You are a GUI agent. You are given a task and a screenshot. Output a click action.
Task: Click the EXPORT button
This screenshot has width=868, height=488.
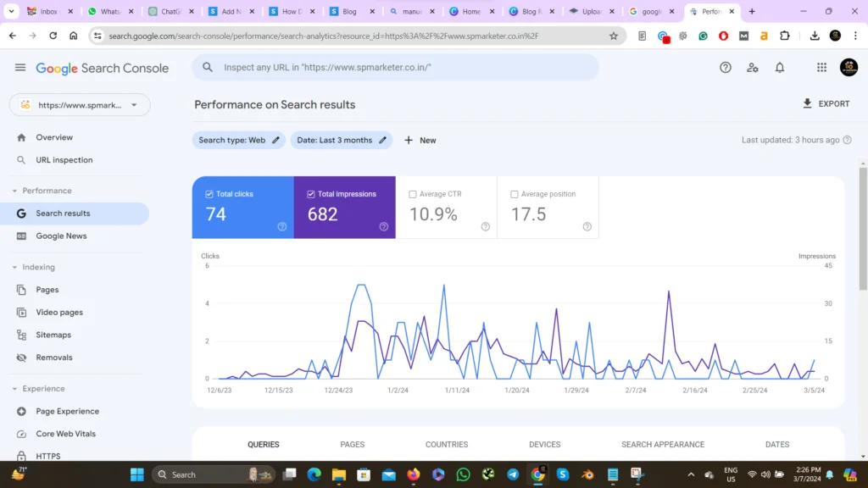(826, 103)
